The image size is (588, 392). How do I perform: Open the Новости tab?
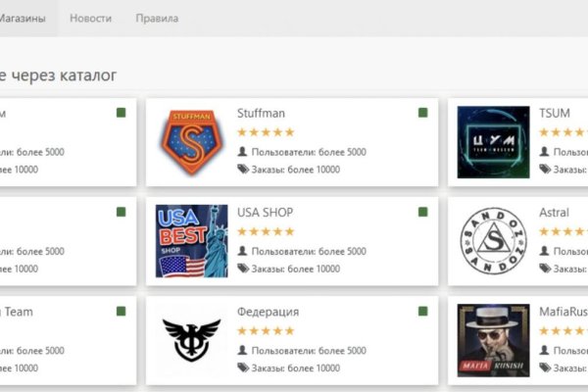click(90, 19)
